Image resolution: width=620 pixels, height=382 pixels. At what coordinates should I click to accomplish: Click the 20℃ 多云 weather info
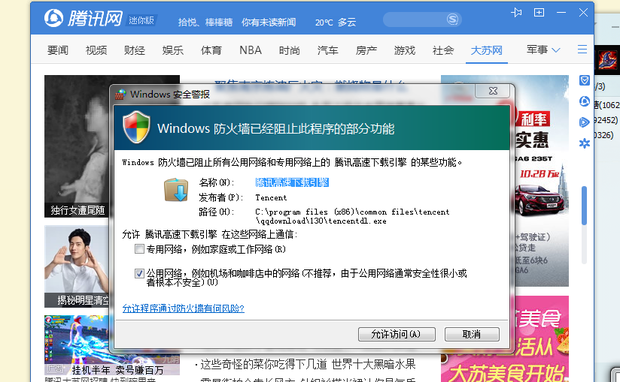[x=335, y=22]
